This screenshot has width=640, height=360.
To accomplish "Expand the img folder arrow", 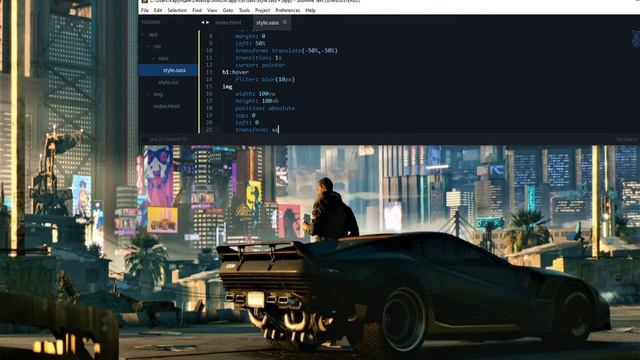I will [x=148, y=94].
